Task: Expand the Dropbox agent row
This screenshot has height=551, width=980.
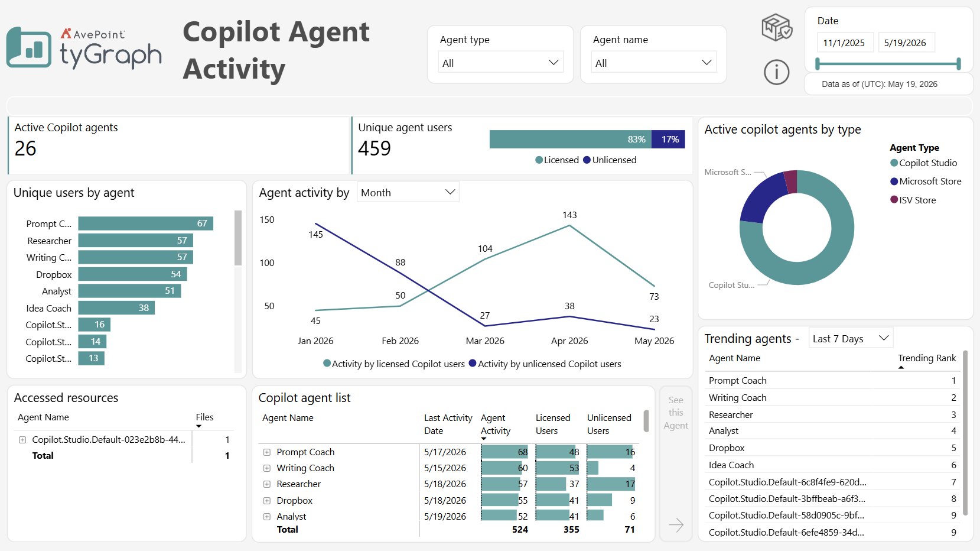Action: (x=266, y=501)
